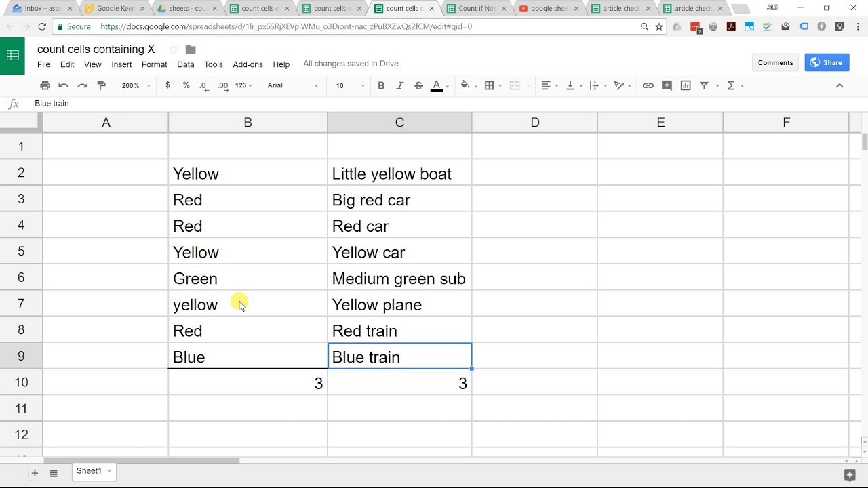The image size is (868, 488).
Task: Format cell as currency
Action: point(167,85)
